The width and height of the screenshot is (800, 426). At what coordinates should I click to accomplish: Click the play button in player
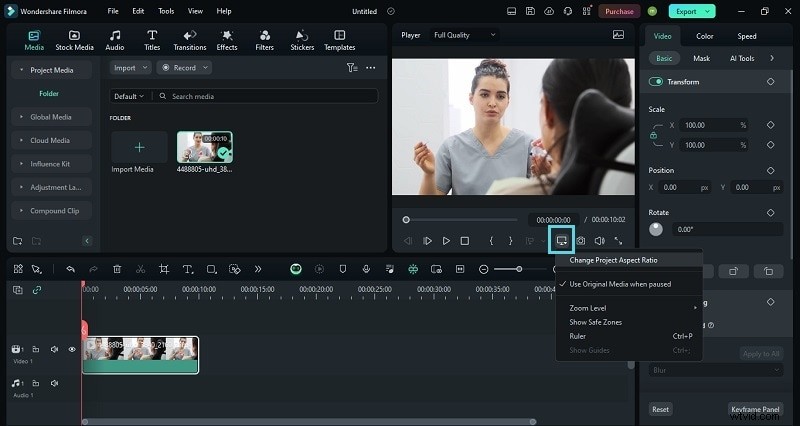[446, 241]
